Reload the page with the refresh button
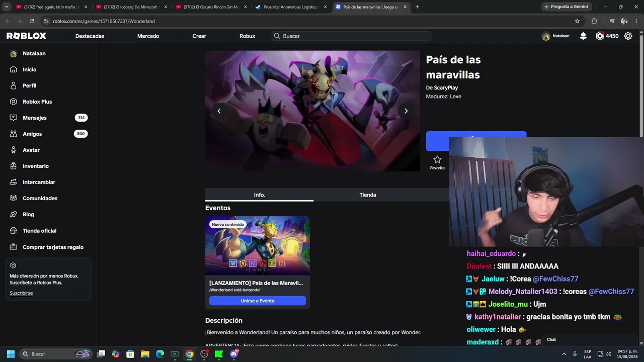Screen dimensions: 644x362 [x=32, y=21]
